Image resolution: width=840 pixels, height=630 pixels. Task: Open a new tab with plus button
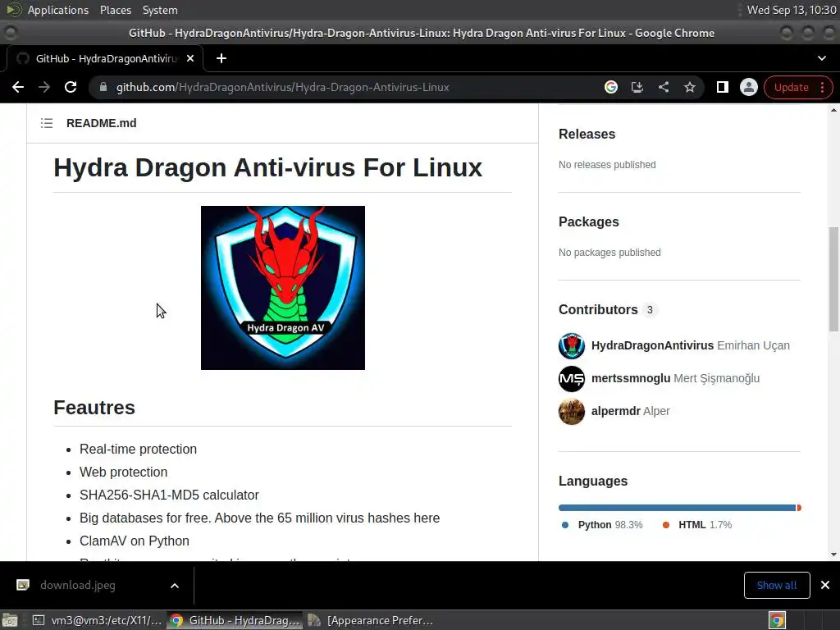click(x=221, y=58)
